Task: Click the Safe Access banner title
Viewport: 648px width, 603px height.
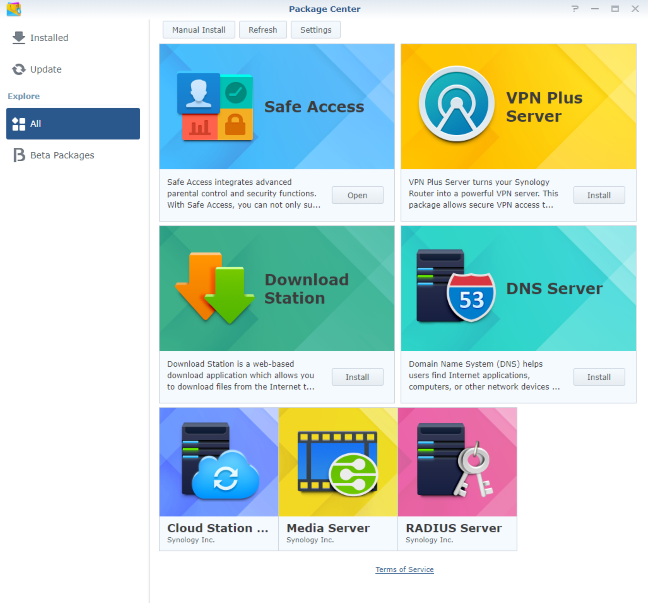Action: pyautogui.click(x=314, y=107)
